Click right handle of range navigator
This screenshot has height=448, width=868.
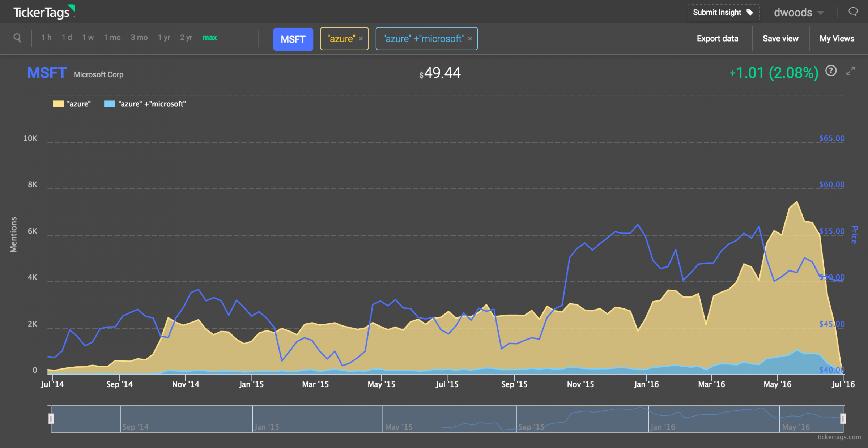[x=843, y=419]
